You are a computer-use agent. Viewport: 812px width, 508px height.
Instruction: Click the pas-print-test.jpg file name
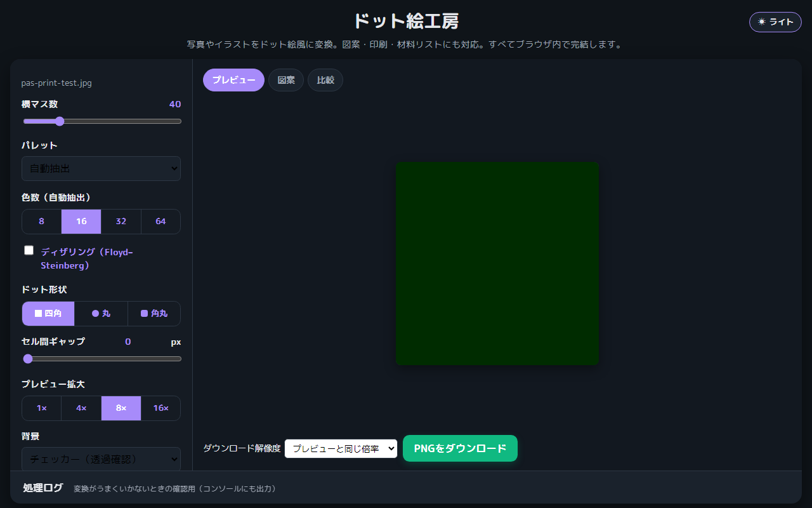(56, 83)
